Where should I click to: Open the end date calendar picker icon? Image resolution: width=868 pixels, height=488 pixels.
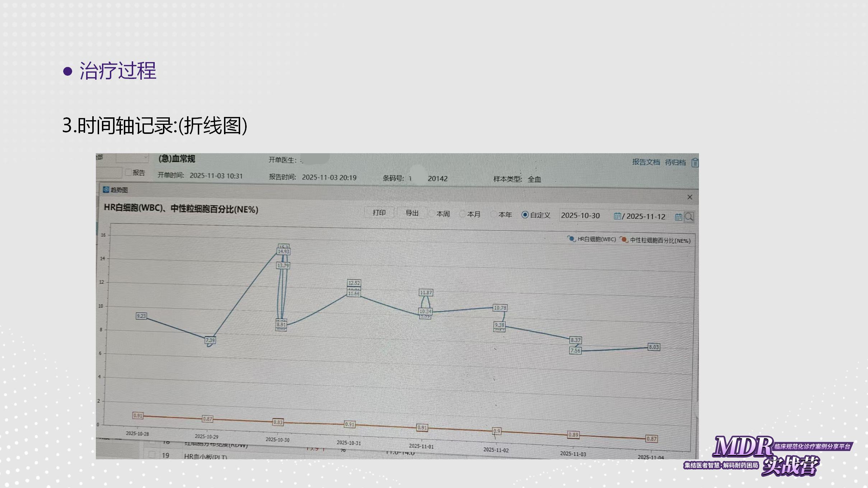678,217
